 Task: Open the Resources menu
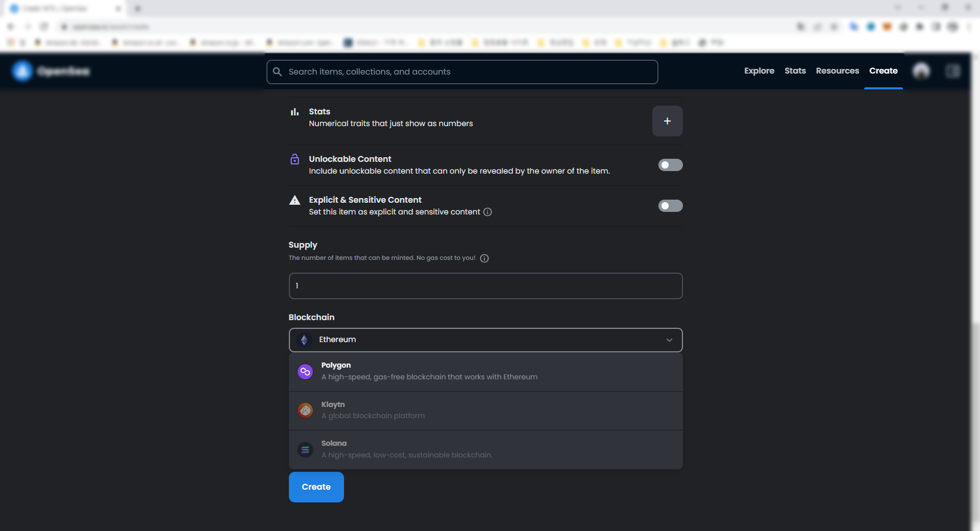pyautogui.click(x=837, y=71)
